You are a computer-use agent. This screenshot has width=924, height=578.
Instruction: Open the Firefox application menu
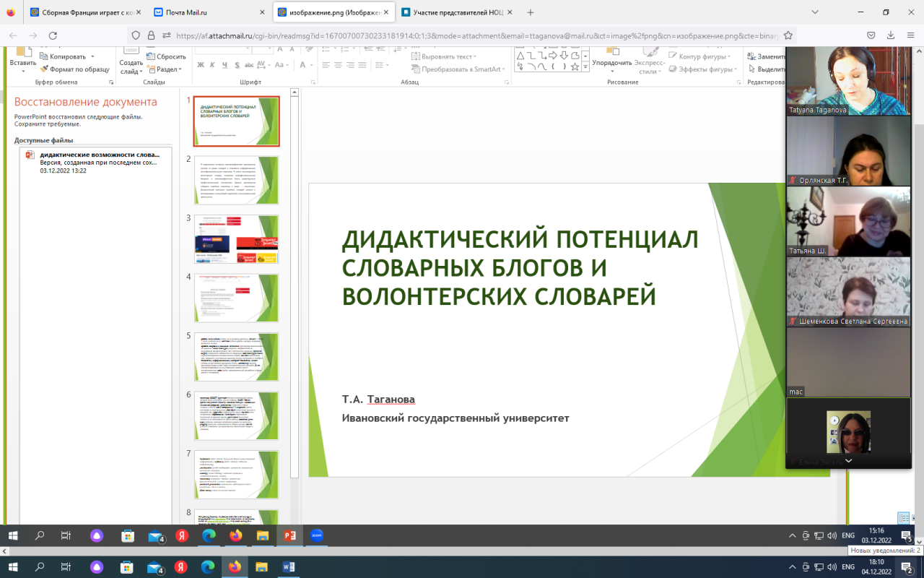click(912, 35)
